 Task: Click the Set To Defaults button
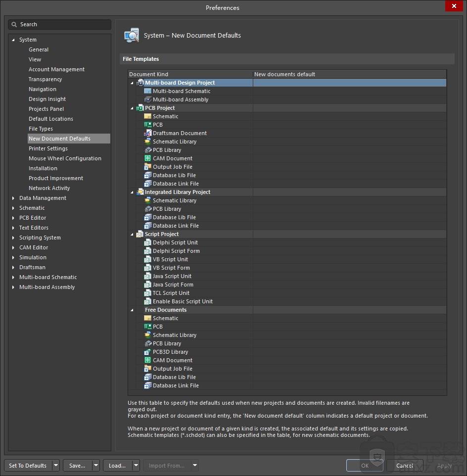click(x=28, y=466)
